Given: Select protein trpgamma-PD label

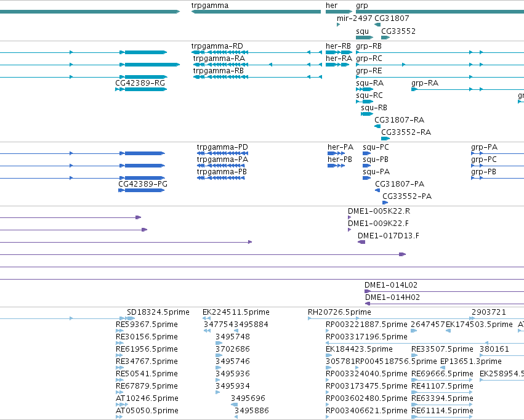Looking at the screenshot, I should pos(222,147).
